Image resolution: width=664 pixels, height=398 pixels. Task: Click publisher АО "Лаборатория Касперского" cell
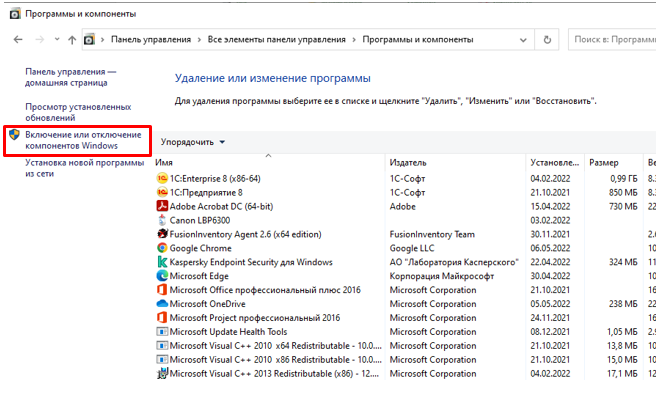[454, 262]
